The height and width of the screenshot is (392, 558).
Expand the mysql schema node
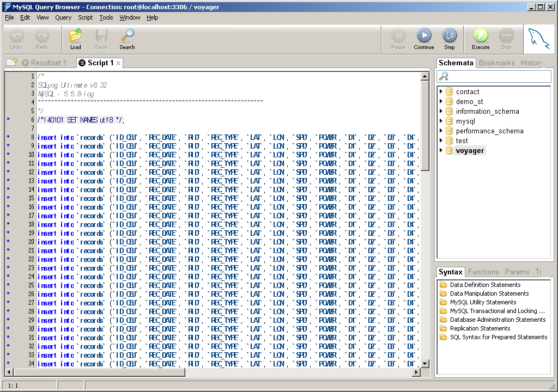point(441,121)
